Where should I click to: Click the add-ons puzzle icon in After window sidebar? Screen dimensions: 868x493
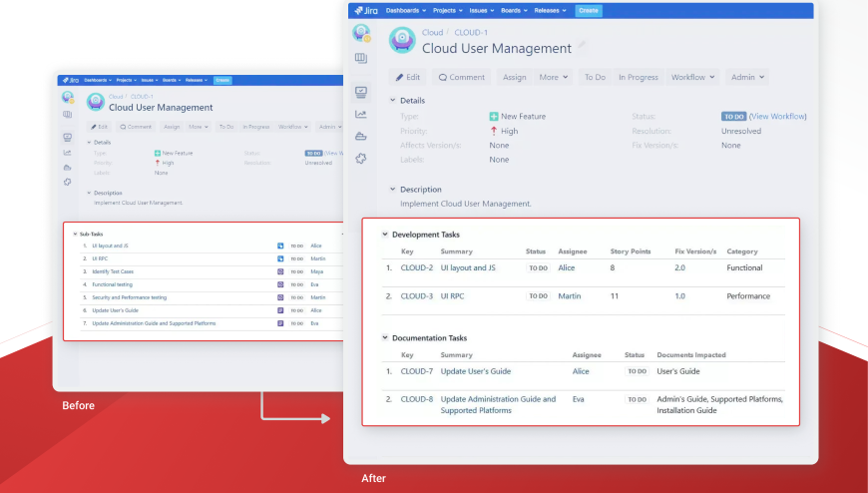tap(360, 158)
